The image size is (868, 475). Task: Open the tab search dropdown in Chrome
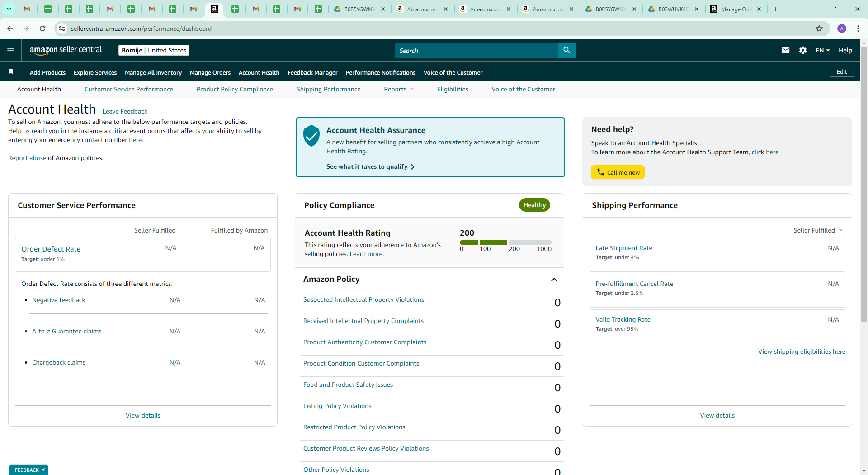9,9
